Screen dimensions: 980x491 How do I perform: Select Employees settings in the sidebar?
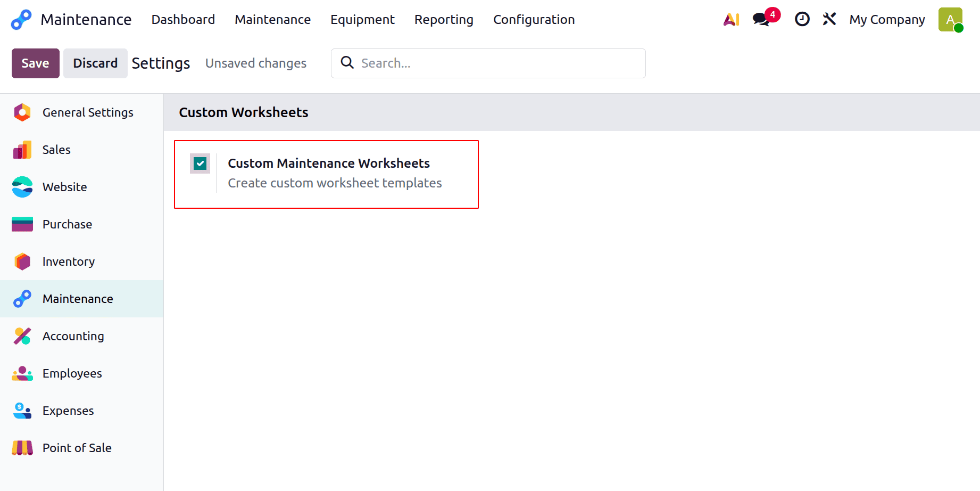tap(81, 373)
